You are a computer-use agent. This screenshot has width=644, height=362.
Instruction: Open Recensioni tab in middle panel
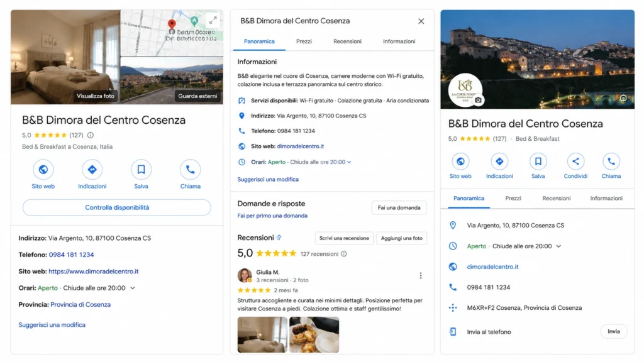347,41
